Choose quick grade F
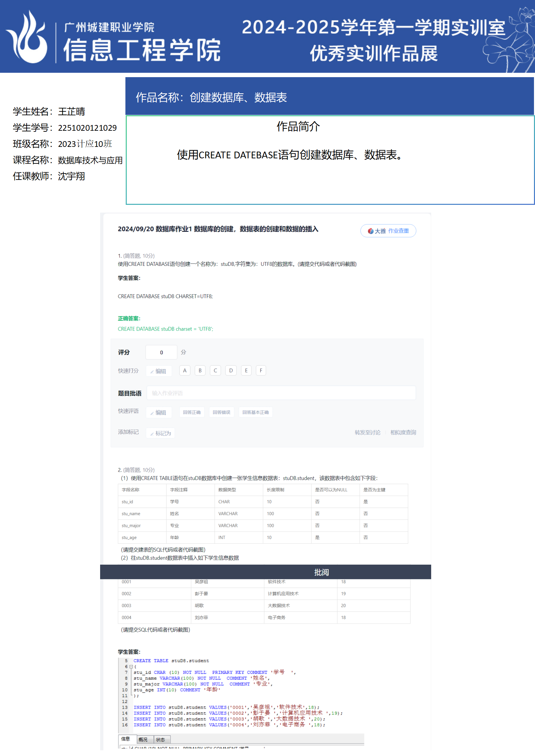This screenshot has height=756, width=535. pos(261,371)
